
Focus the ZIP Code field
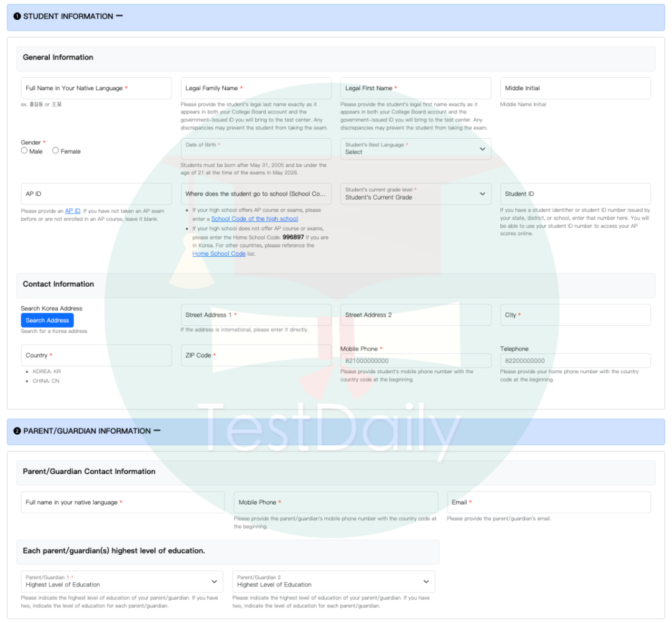[256, 355]
